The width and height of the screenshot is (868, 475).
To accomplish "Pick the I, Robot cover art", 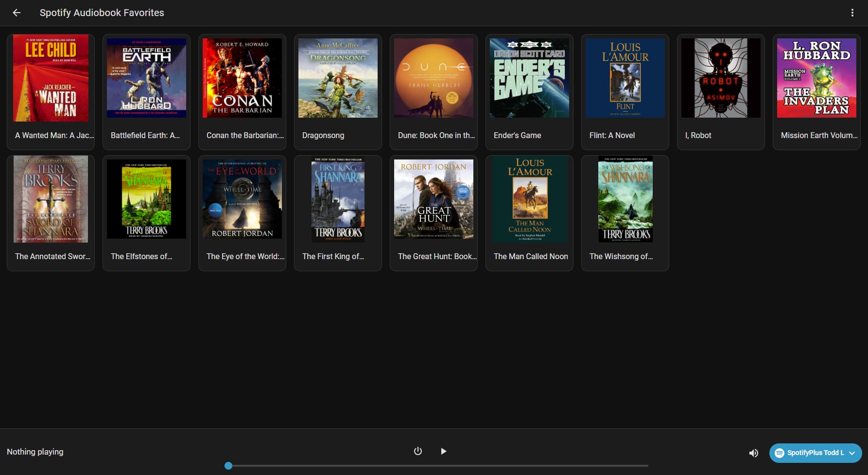I will pos(721,78).
